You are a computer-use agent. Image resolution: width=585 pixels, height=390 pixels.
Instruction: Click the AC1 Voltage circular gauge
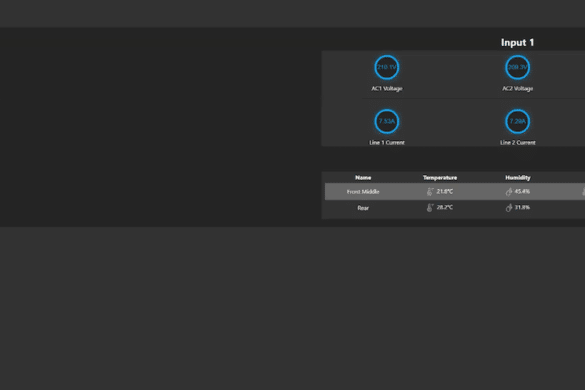tap(387, 68)
